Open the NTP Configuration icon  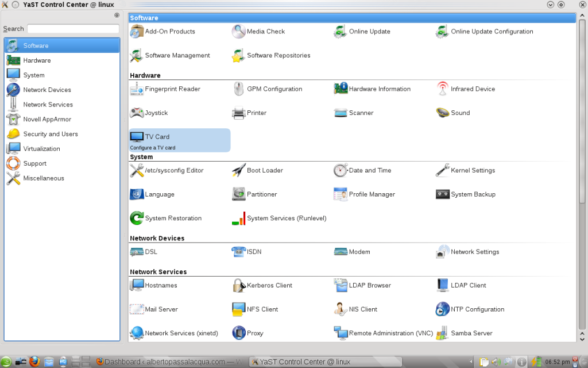(x=443, y=309)
